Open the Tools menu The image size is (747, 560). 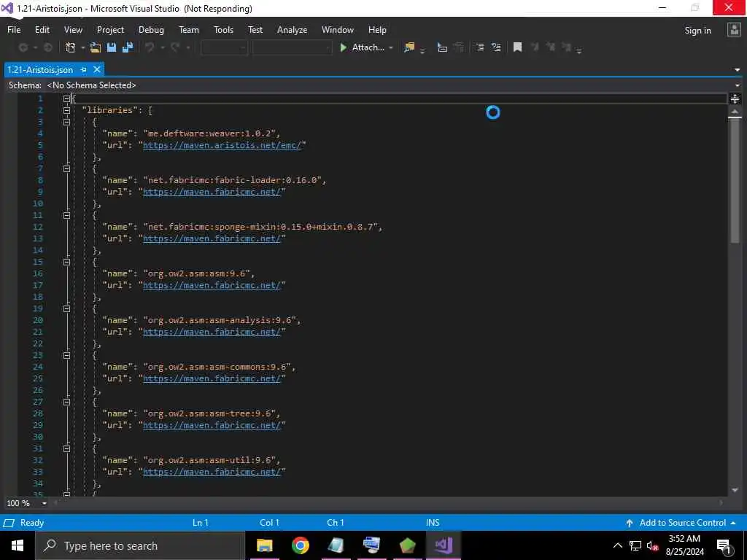click(223, 29)
